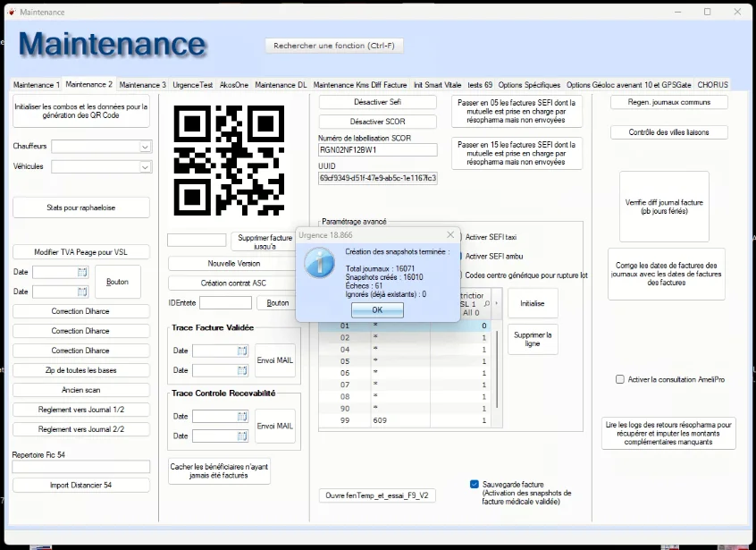The image size is (756, 550).
Task: Toggle the Activer SEFI ambu checkbox
Action: 459,256
